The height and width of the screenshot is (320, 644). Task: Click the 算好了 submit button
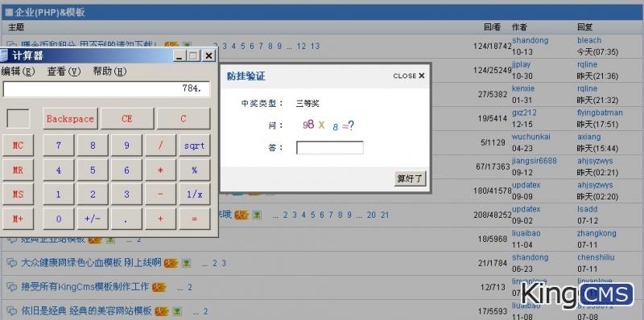(410, 178)
